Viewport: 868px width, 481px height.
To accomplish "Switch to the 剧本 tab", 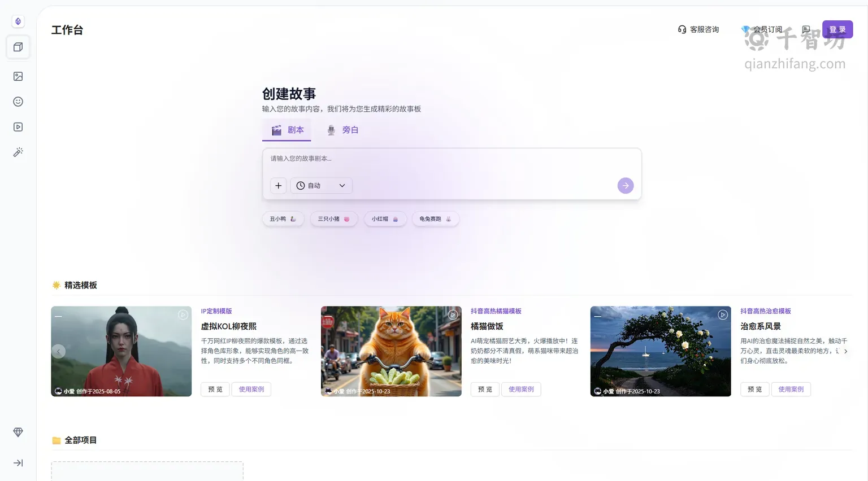I will [287, 130].
